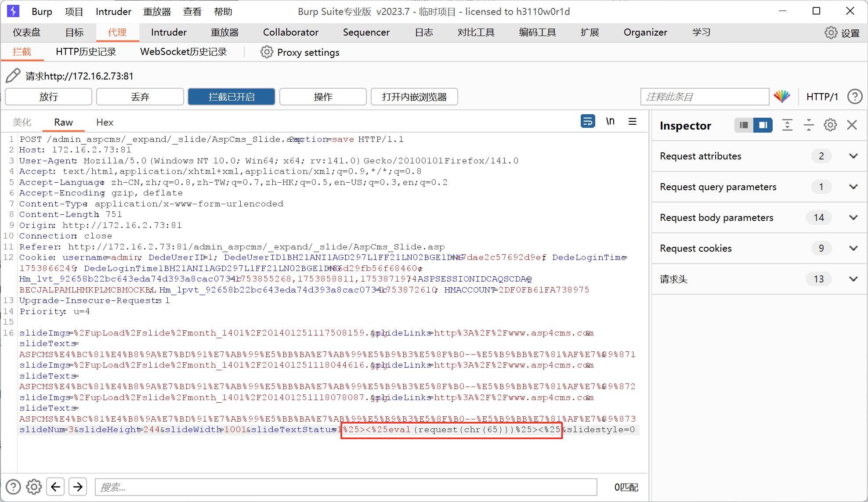
Task: Open the highlight color picker icon
Action: 782,96
